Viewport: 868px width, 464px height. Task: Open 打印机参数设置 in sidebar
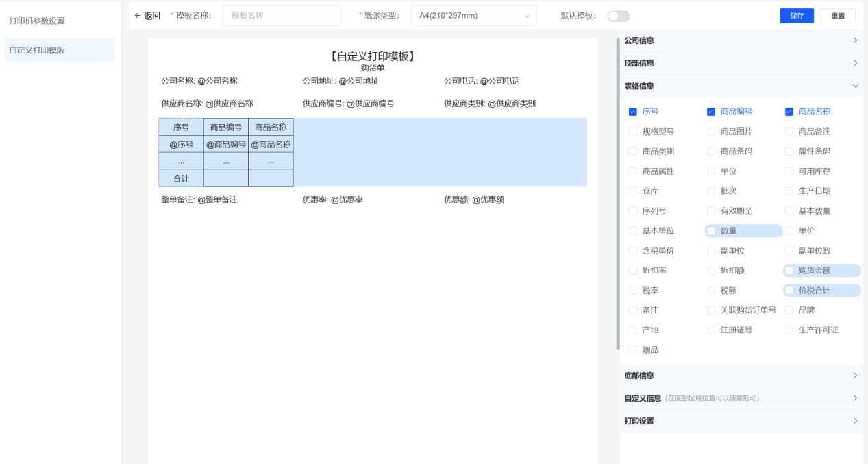(37, 21)
